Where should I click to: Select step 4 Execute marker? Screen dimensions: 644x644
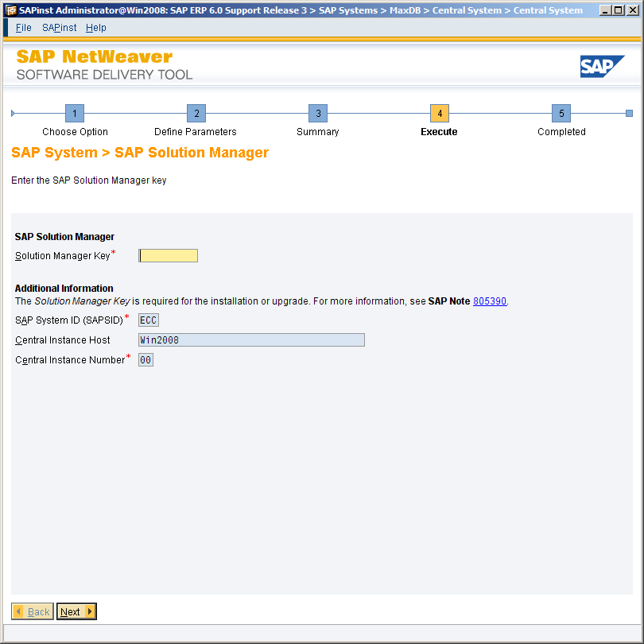(x=440, y=114)
